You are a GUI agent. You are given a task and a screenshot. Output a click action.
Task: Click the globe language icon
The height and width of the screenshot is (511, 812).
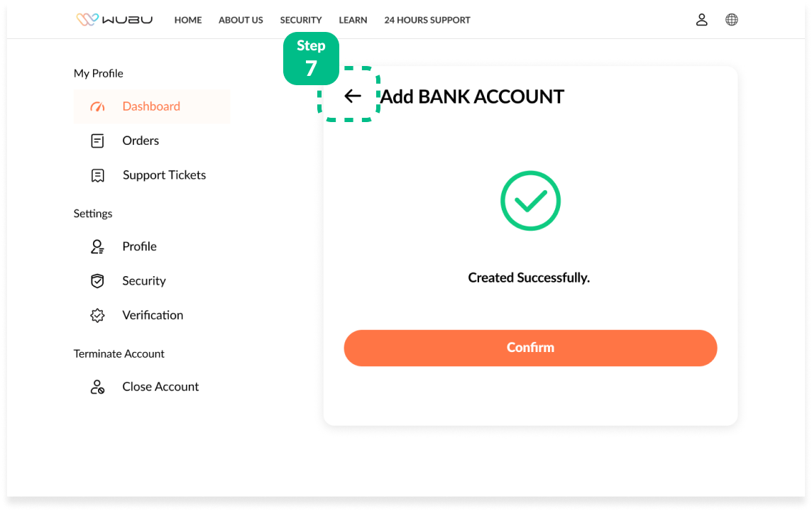(x=731, y=20)
